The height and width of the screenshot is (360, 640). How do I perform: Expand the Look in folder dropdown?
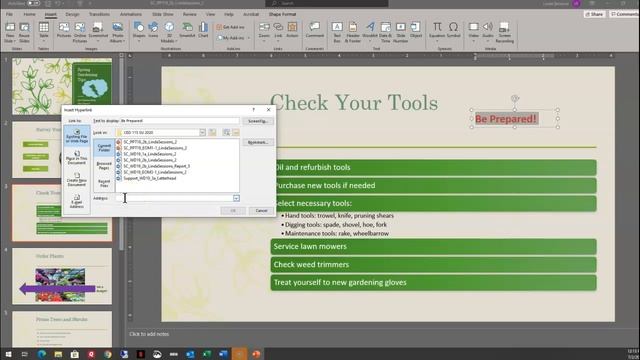click(x=202, y=133)
